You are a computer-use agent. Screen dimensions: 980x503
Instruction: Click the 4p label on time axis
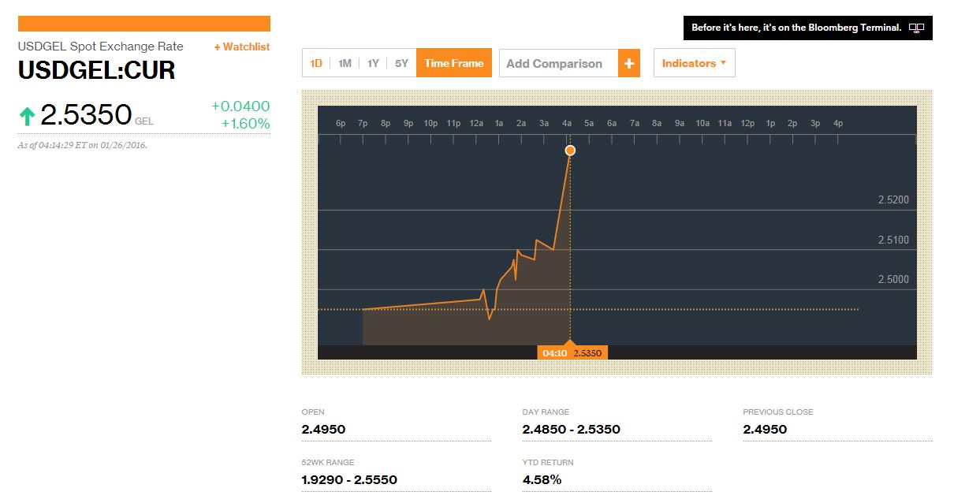(838, 124)
